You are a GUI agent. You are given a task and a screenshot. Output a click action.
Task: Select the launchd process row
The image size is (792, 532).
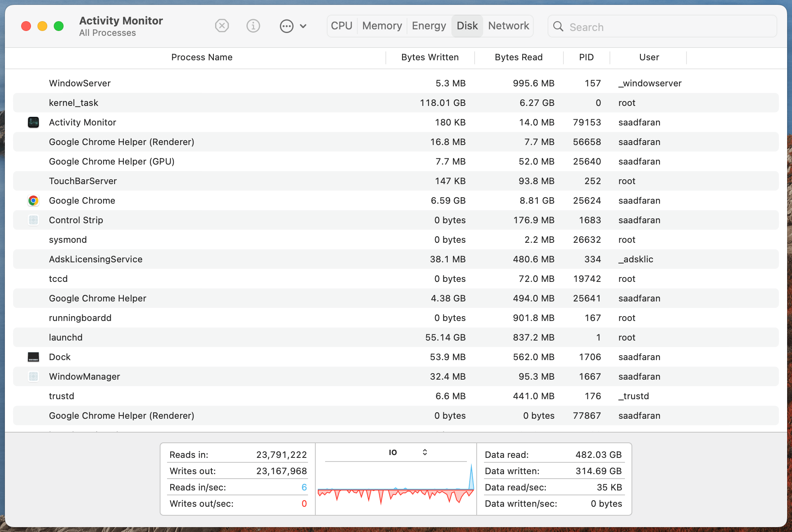396,337
